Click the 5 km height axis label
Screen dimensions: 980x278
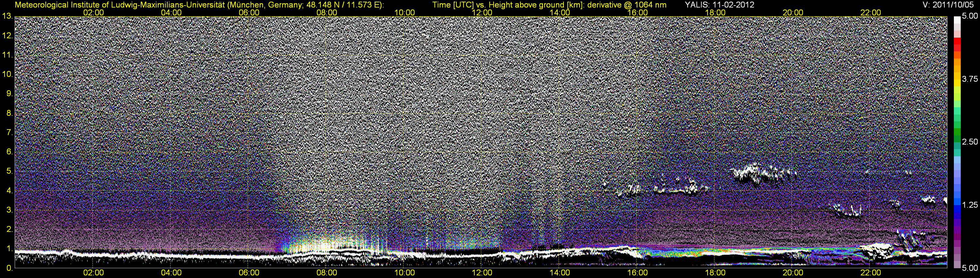(x=9, y=171)
